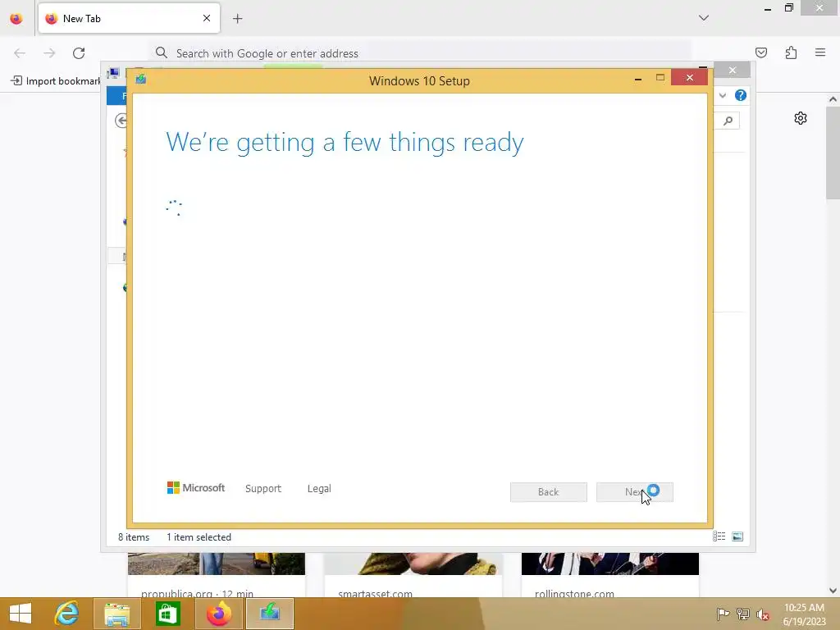
Task: Click the Firefox forward arrow
Action: [49, 53]
